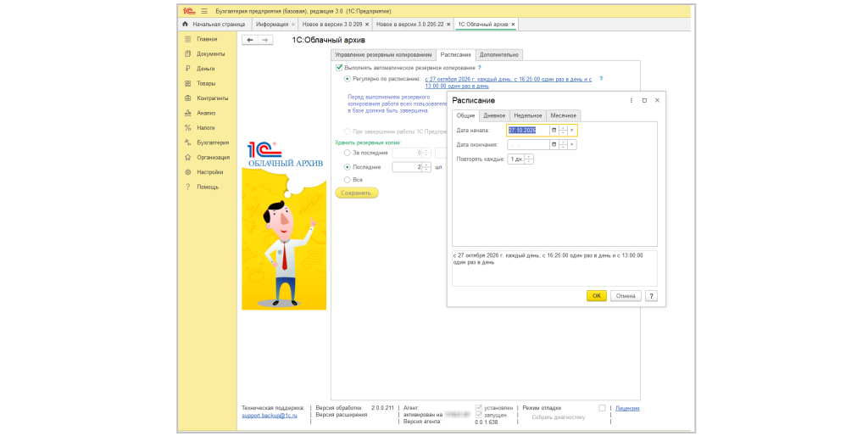868x436 pixels.
Task: Open the Начальная страница tab
Action: (214, 25)
